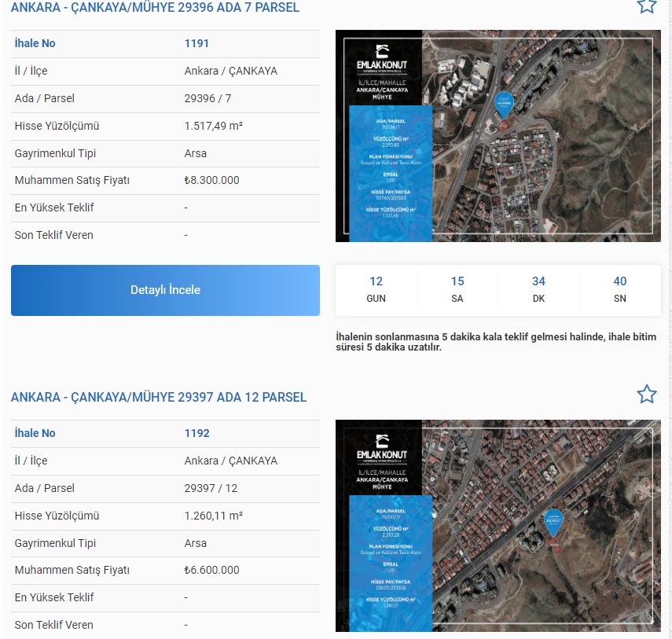Image resolution: width=672 pixels, height=639 pixels.
Task: Click the 15 SA countdown cell
Action: click(x=457, y=289)
